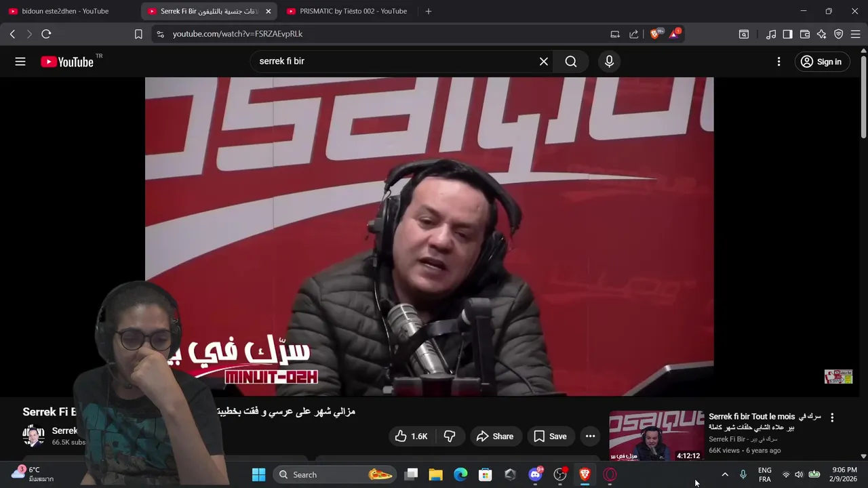Click the tray microphone icon
868x488 pixels.
[x=743, y=474]
